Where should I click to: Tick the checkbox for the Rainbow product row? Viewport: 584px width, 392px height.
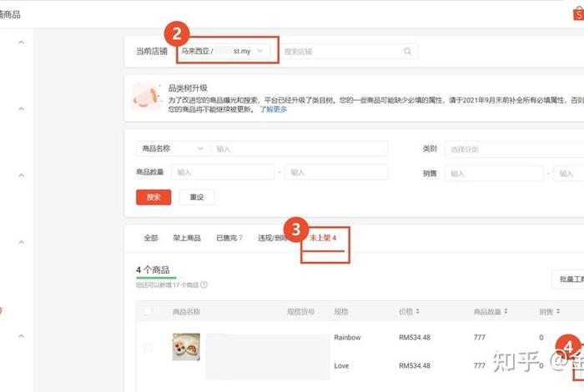tap(148, 347)
